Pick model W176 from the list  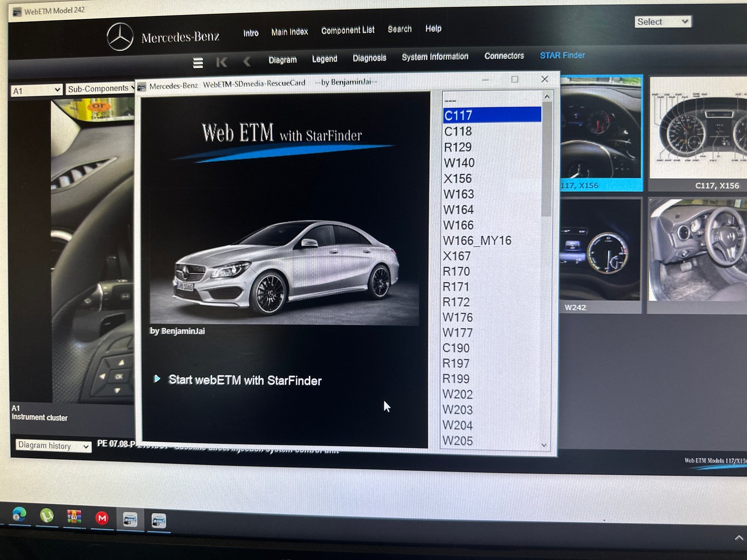(492, 317)
